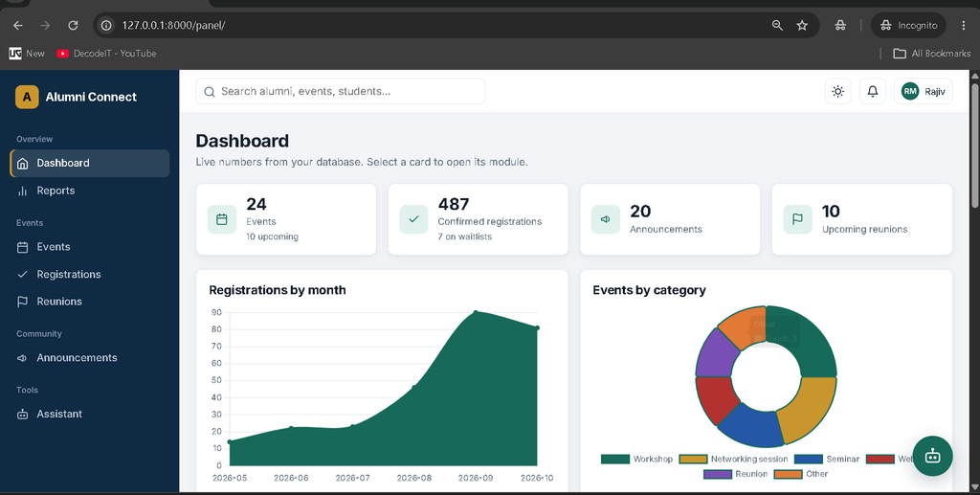Toggle Reunion legend purple swatch
The height and width of the screenshot is (495, 980).
coord(718,474)
